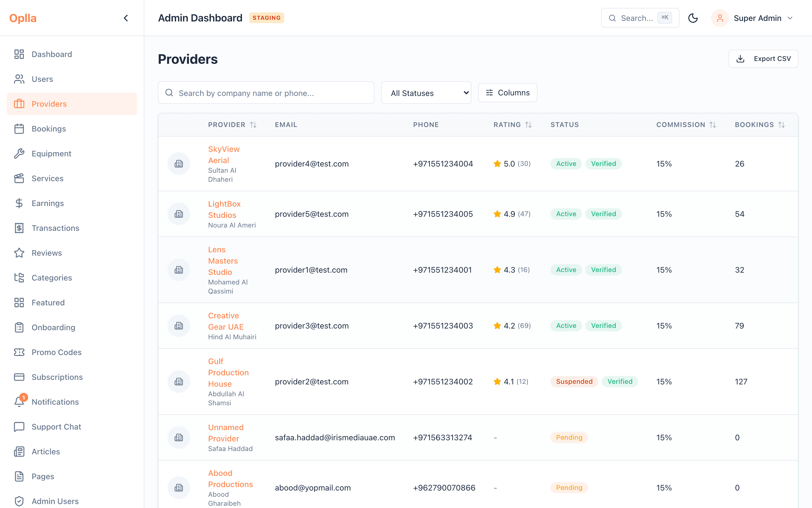Click the Active badge for LightBox Studios
Viewport: 812px width, 508px height.
click(x=566, y=214)
